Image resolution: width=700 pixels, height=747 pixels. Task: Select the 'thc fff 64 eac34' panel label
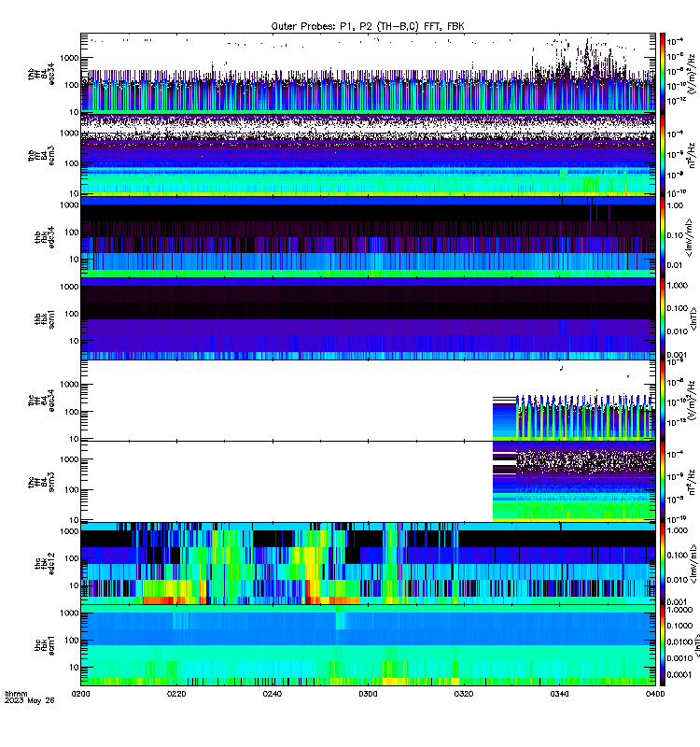[x=41, y=401]
